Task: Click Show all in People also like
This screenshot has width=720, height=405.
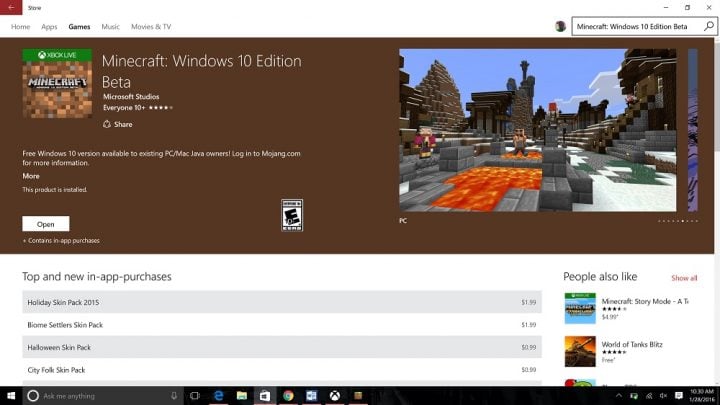Action: [x=684, y=278]
